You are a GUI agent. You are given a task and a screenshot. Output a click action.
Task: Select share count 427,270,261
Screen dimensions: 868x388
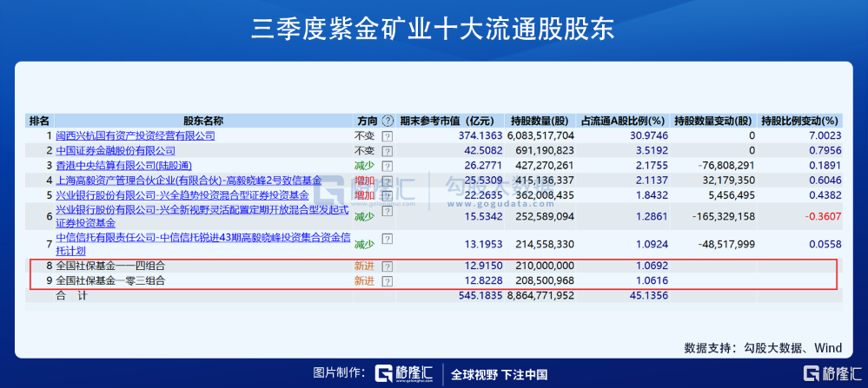coord(546,165)
